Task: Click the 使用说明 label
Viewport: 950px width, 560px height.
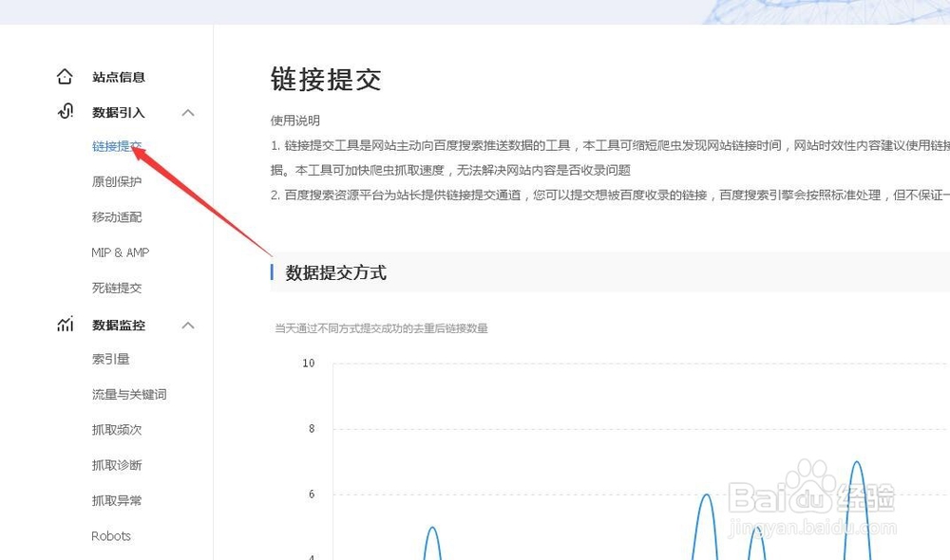Action: [295, 121]
